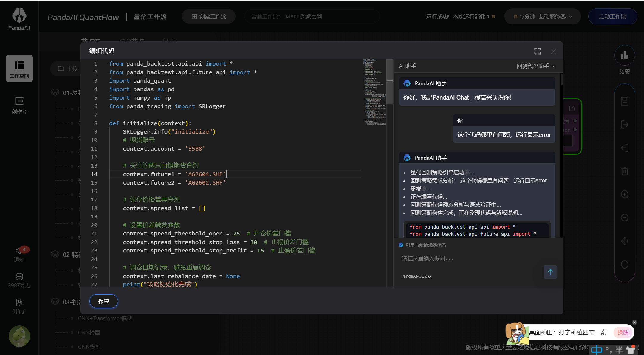Click the 启动工作流 button
Screen dimensions: 644x355
click(613, 17)
